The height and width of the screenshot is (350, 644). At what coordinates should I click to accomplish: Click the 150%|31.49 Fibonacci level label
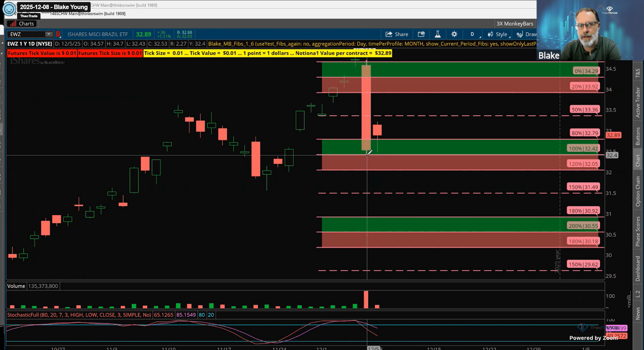pyautogui.click(x=583, y=187)
